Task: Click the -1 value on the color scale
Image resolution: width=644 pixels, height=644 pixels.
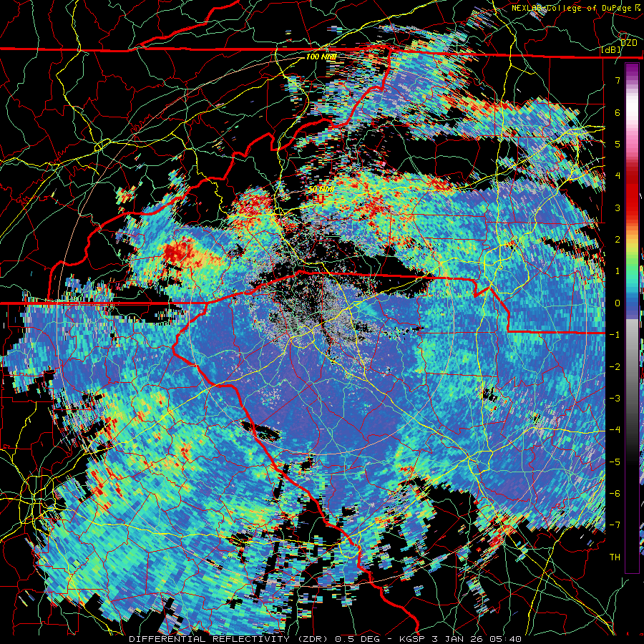Action: coord(615,335)
